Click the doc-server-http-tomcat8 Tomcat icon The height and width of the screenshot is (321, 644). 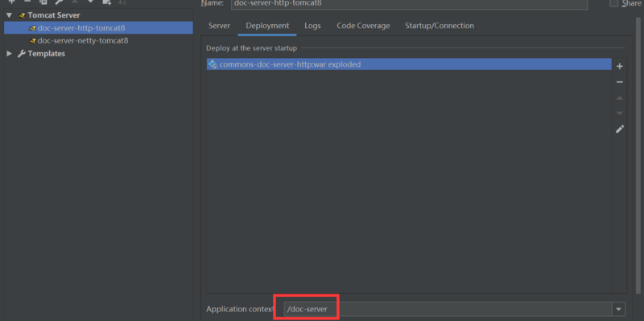pos(32,28)
